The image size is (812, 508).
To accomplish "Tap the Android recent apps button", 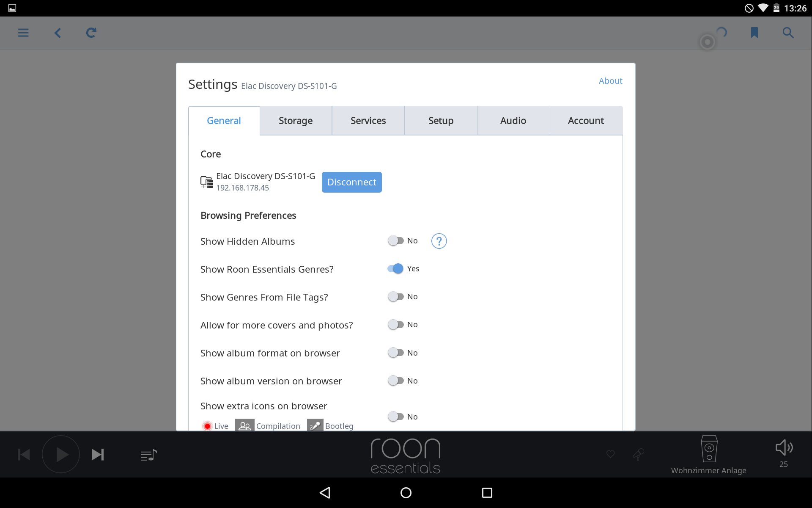I will click(x=487, y=492).
